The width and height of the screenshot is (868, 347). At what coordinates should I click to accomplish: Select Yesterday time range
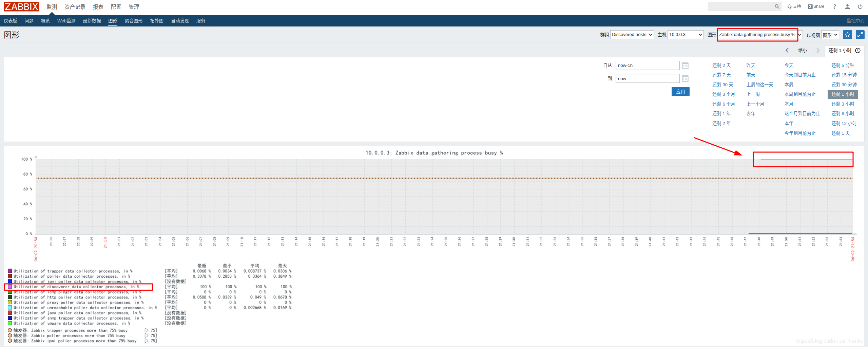pos(751,65)
